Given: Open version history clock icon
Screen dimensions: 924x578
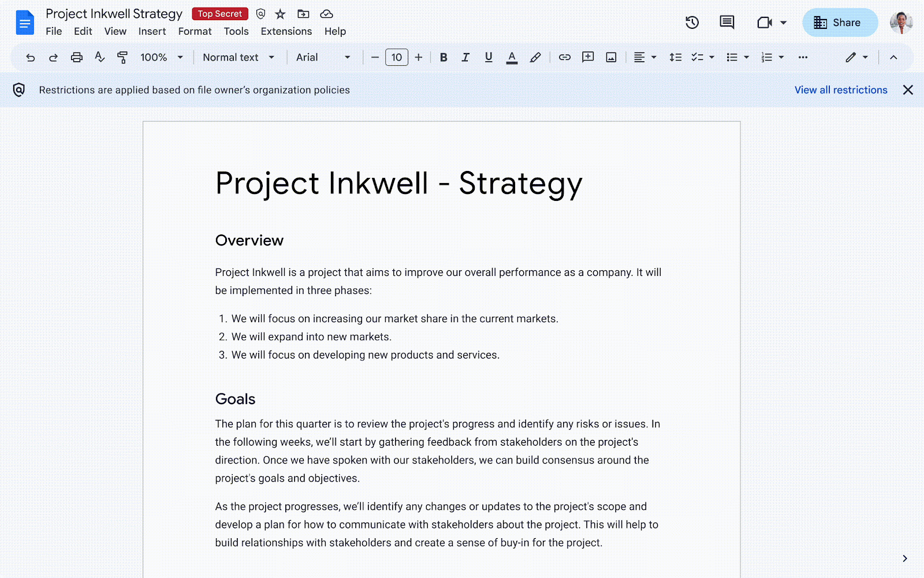Looking at the screenshot, I should click(692, 23).
